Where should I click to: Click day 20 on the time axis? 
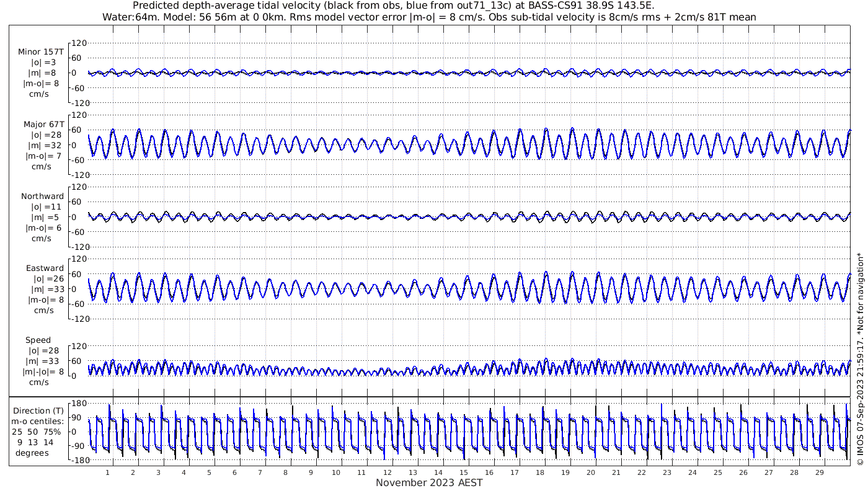coord(591,472)
